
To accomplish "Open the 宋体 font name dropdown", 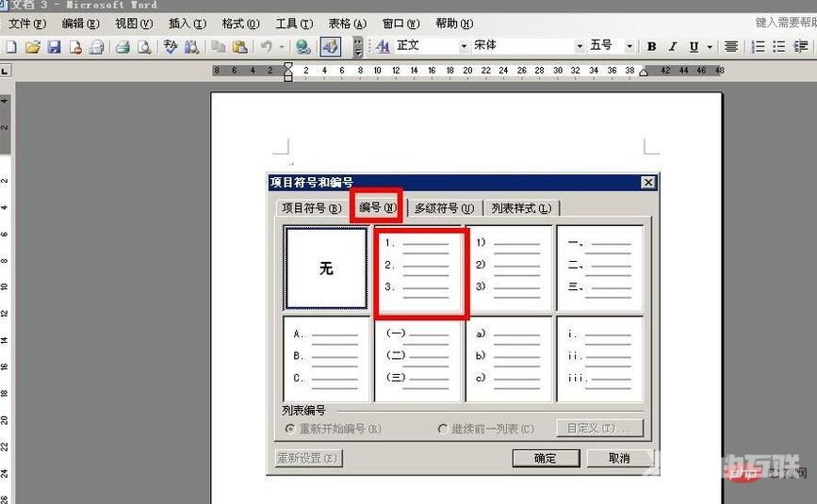I will (580, 46).
